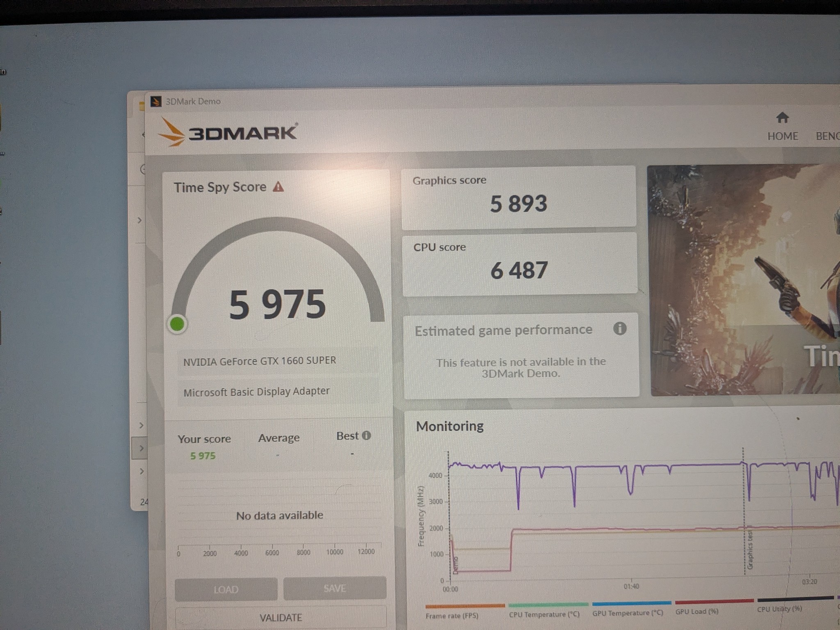The image size is (840, 630).
Task: Click the 3DMark Demo title bar icon
Action: [x=156, y=101]
